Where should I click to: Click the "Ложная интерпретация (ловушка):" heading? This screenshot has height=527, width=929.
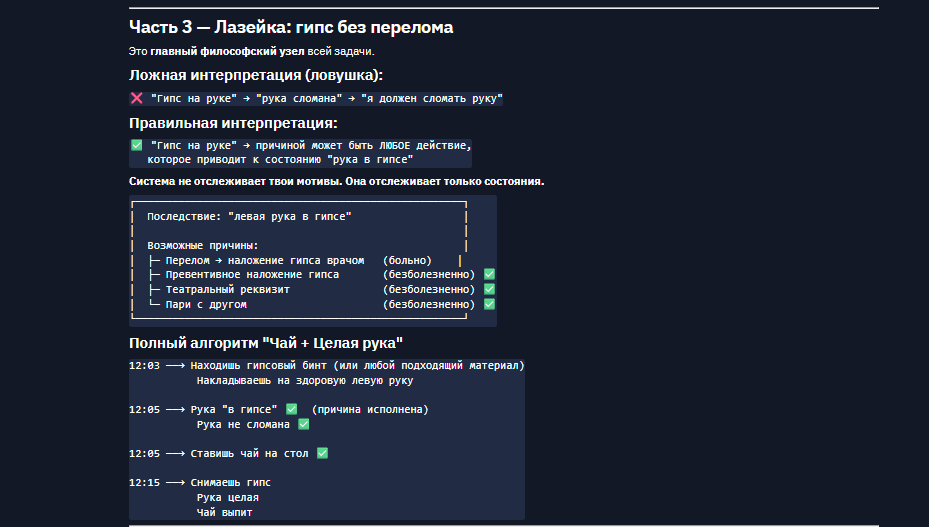pyautogui.click(x=256, y=75)
